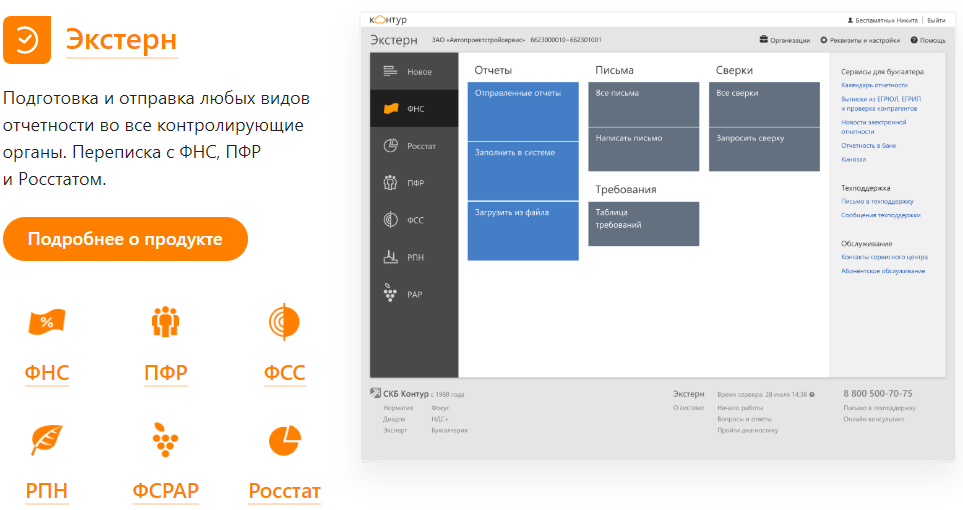Viewport: 963px width, 510px height.
Task: Open the НДС+ footer link
Action: (x=440, y=419)
